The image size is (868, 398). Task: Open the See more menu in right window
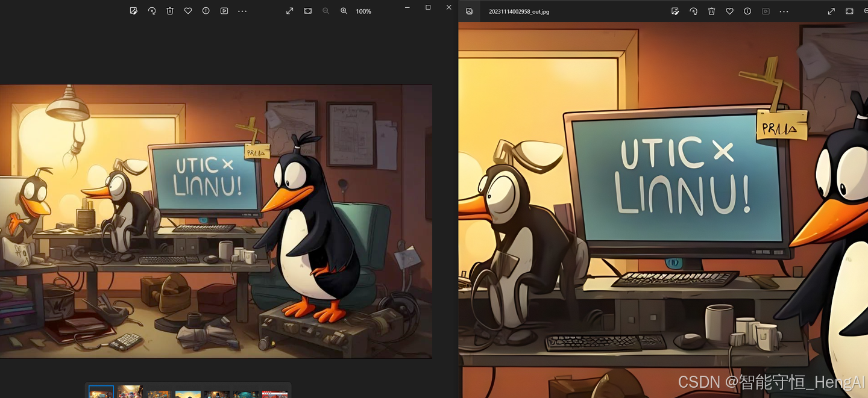(784, 11)
